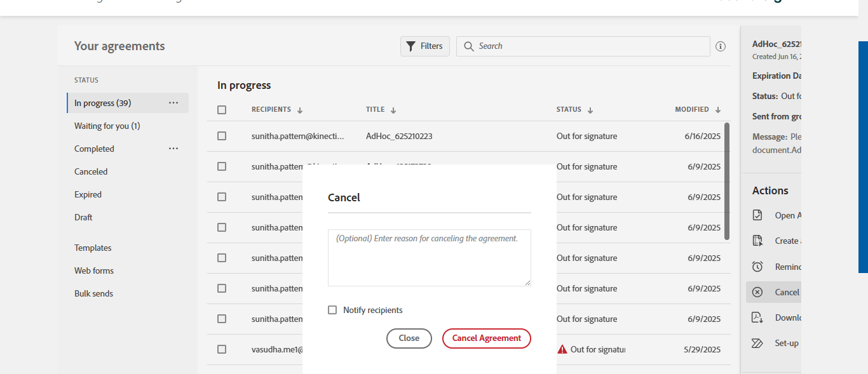868x374 pixels.
Task: Click the Set-up icon in Actions
Action: tap(757, 343)
